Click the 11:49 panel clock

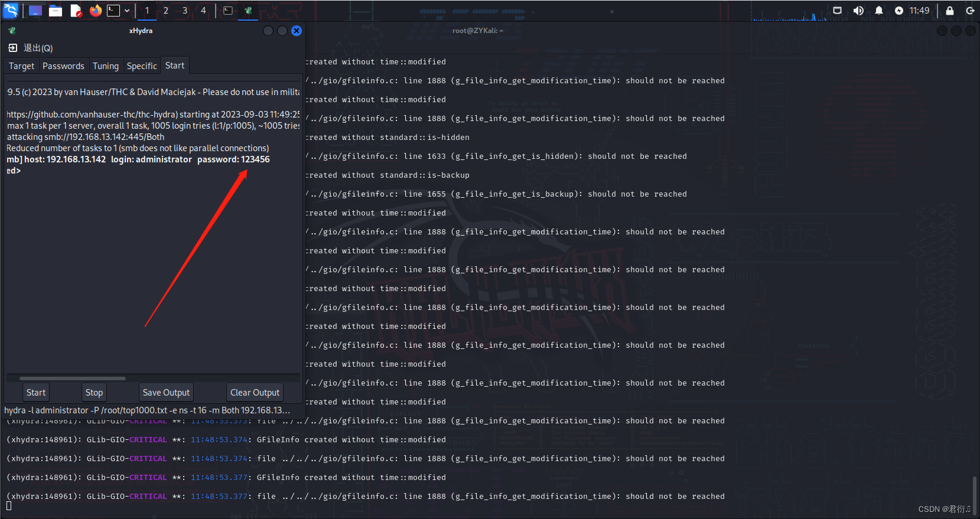(x=919, y=11)
